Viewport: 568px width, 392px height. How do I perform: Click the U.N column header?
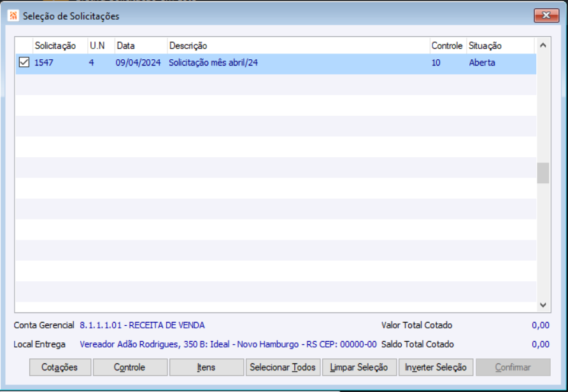(x=101, y=46)
